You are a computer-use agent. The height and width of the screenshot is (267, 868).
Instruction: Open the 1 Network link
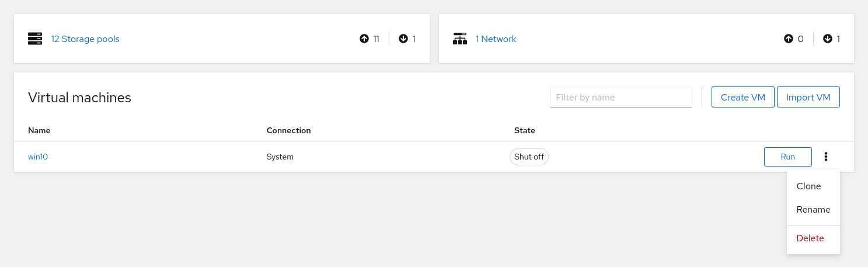coord(496,39)
